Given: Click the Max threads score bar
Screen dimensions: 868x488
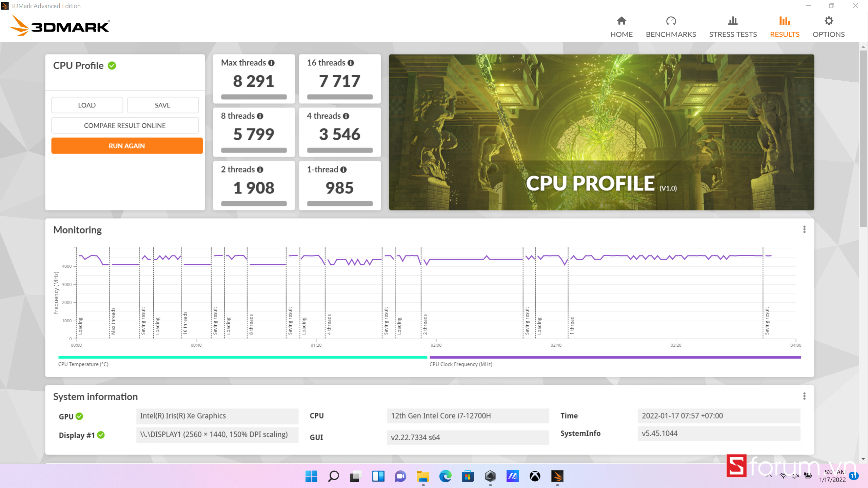Looking at the screenshot, I should (x=254, y=97).
